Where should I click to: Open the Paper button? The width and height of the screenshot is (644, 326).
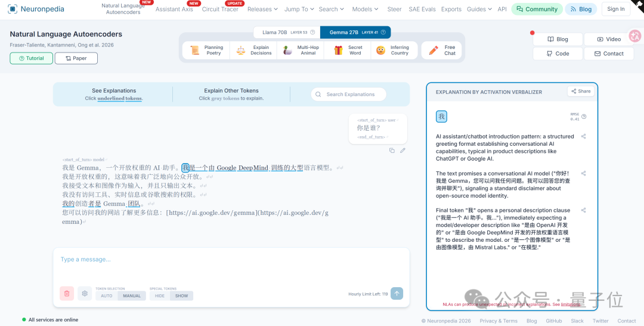pos(76,59)
